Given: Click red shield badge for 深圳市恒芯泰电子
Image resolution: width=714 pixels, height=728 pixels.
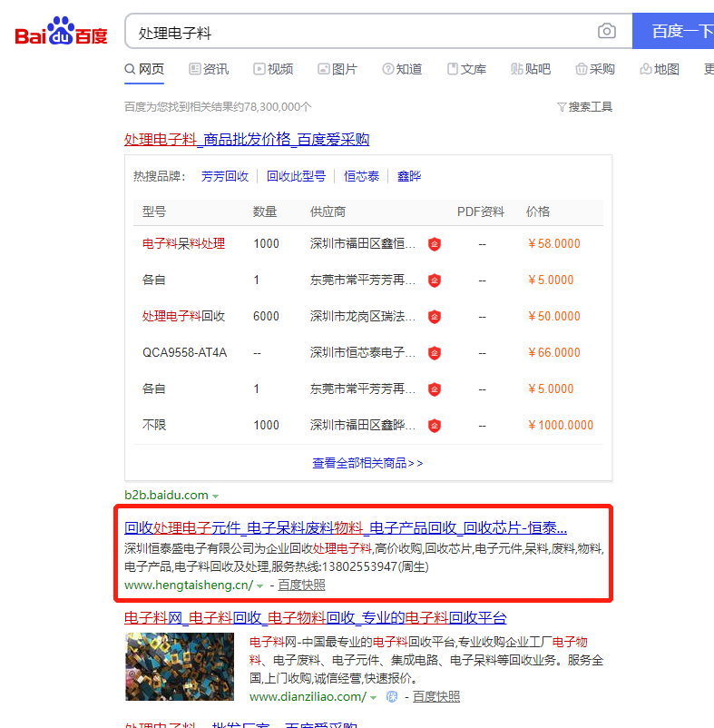Looking at the screenshot, I should point(435,353).
